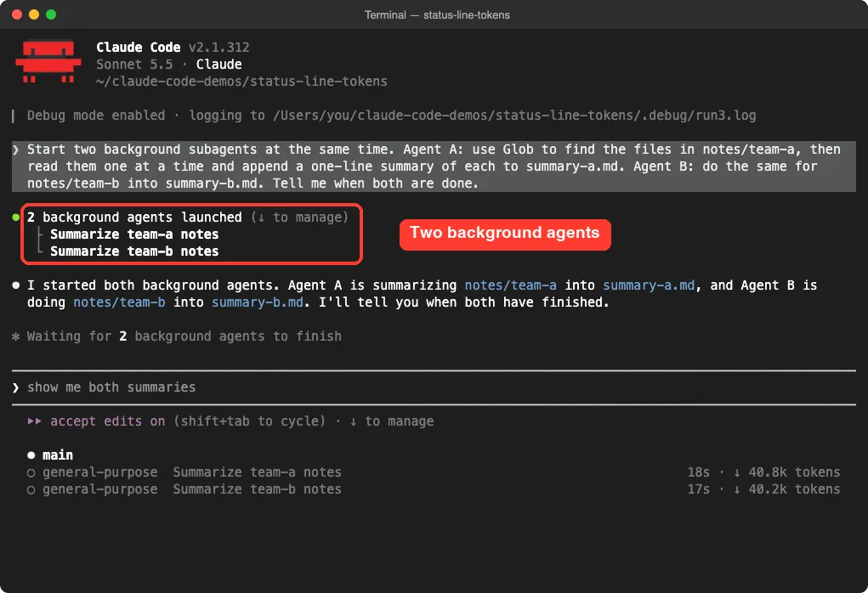Open the notes/team-a link
Viewport: 868px width, 593px height.
(510, 285)
